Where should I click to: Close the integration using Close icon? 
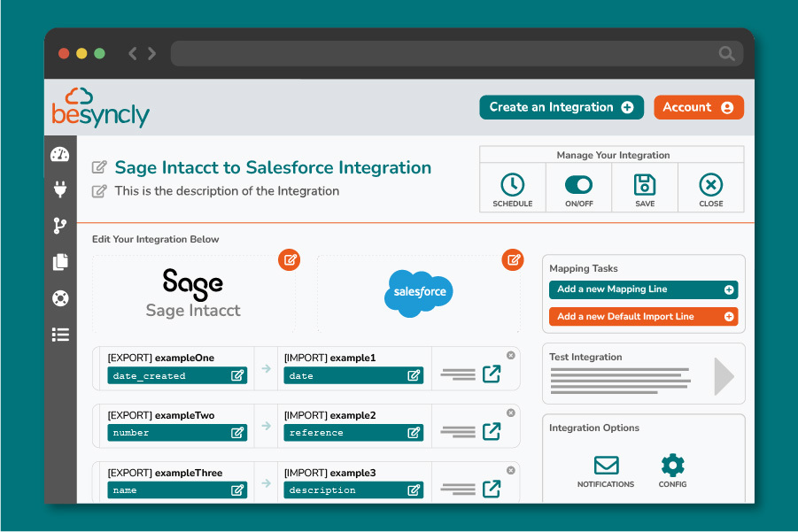coord(710,185)
